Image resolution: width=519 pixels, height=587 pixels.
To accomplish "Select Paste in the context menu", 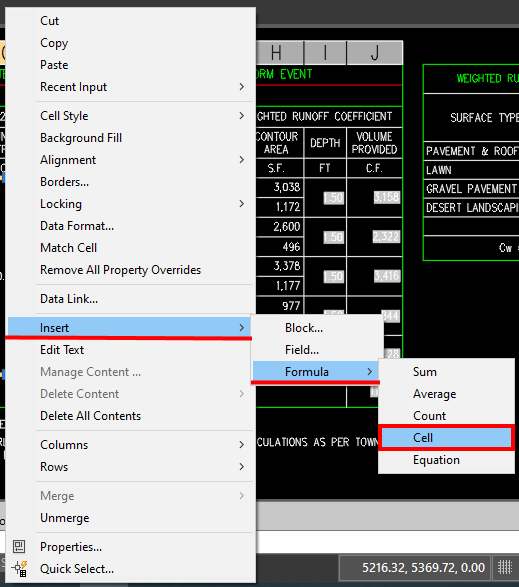I will click(130, 65).
